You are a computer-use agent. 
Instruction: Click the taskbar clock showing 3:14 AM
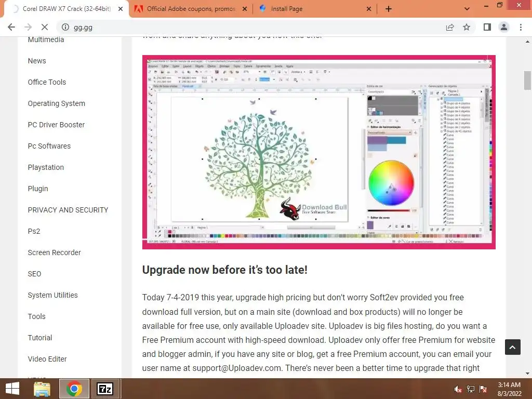[509, 389]
